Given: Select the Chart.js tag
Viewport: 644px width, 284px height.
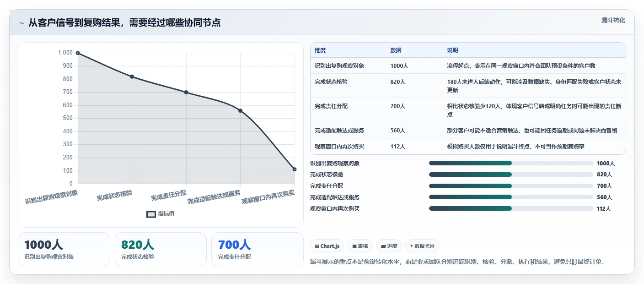Looking at the screenshot, I should (x=327, y=246).
